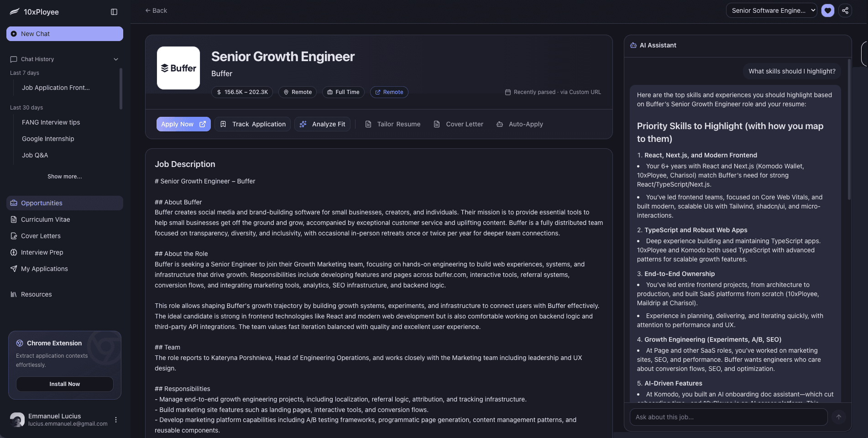Select Tailor Resume option

(x=393, y=124)
